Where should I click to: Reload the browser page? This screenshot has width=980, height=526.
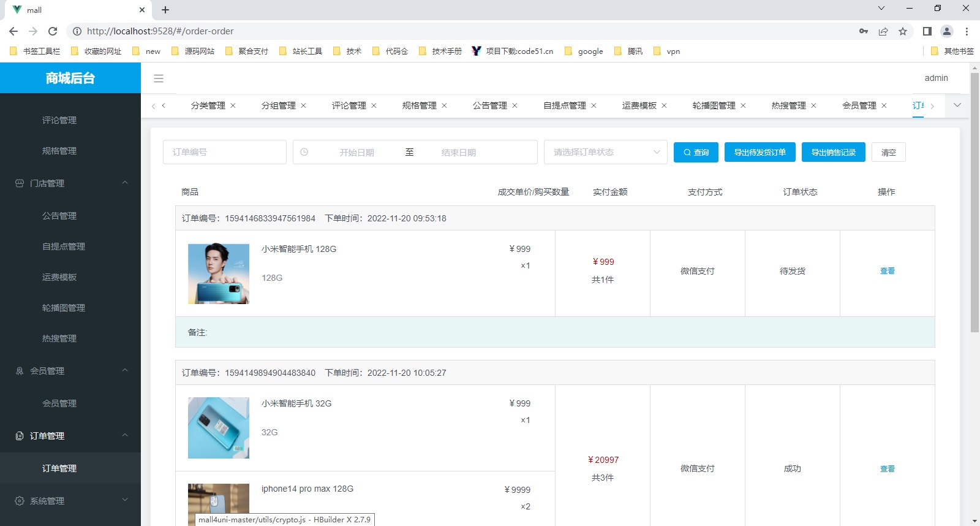click(53, 31)
